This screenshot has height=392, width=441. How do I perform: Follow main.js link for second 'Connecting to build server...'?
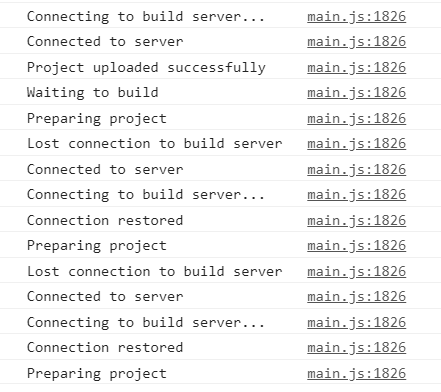[x=356, y=194]
